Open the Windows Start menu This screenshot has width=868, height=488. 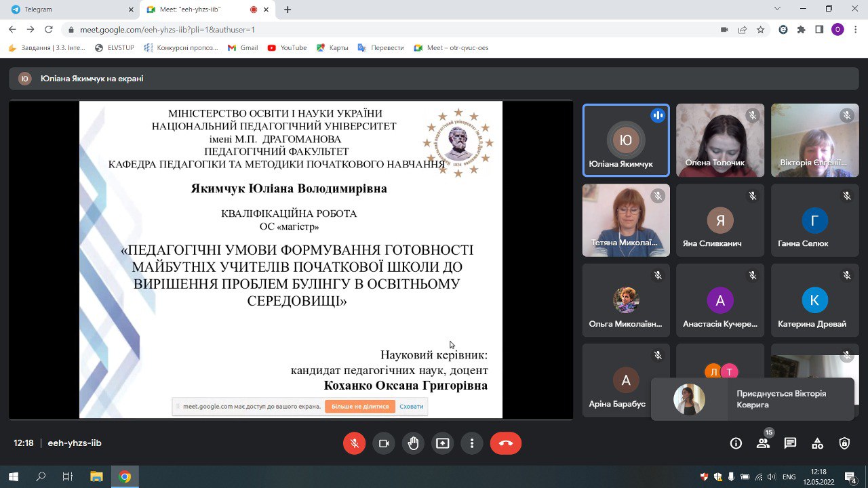[x=13, y=476]
